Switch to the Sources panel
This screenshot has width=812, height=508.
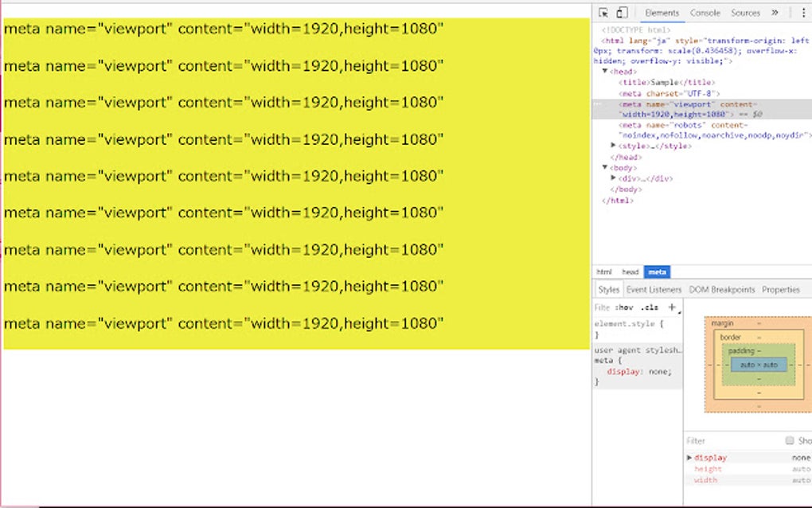point(744,13)
